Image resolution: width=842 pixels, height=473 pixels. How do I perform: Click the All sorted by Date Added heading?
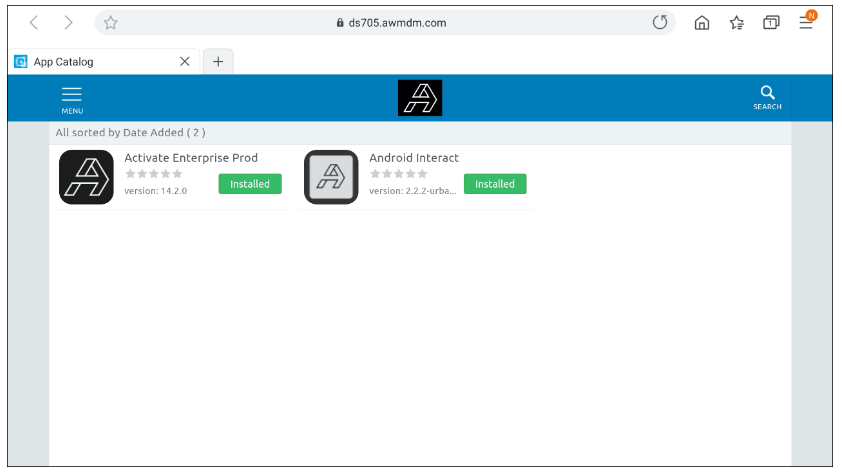point(130,133)
